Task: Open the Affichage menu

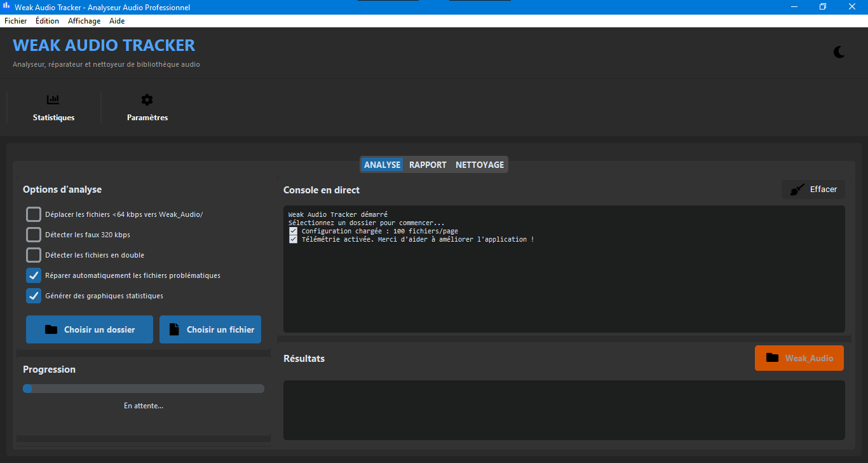Action: pos(85,21)
